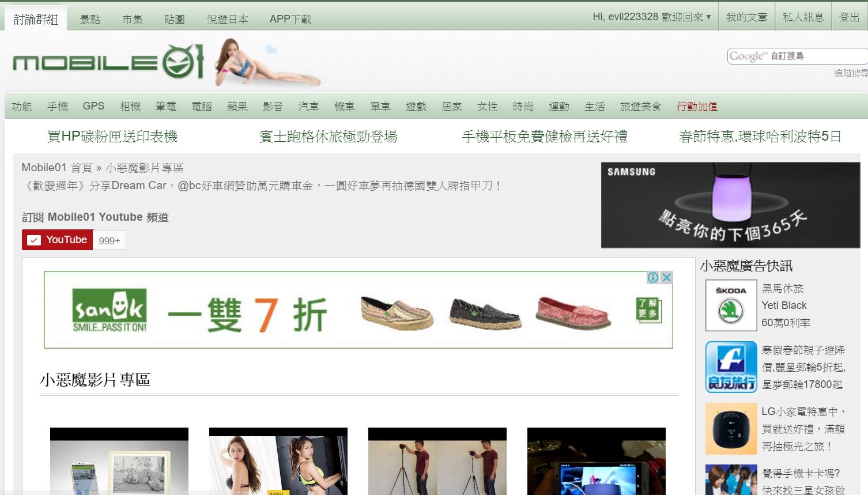This screenshot has height=495, width=868.
Task: Click the YouTube subscribe button
Action: 57,240
